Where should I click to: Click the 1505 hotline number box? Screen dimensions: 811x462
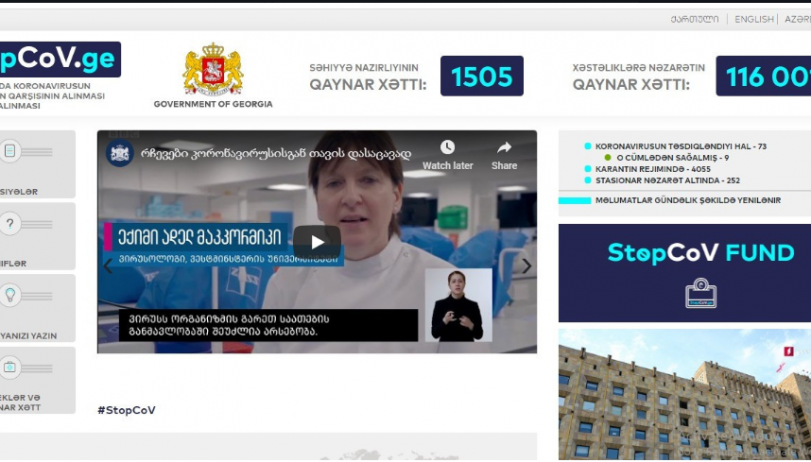pyautogui.click(x=482, y=76)
